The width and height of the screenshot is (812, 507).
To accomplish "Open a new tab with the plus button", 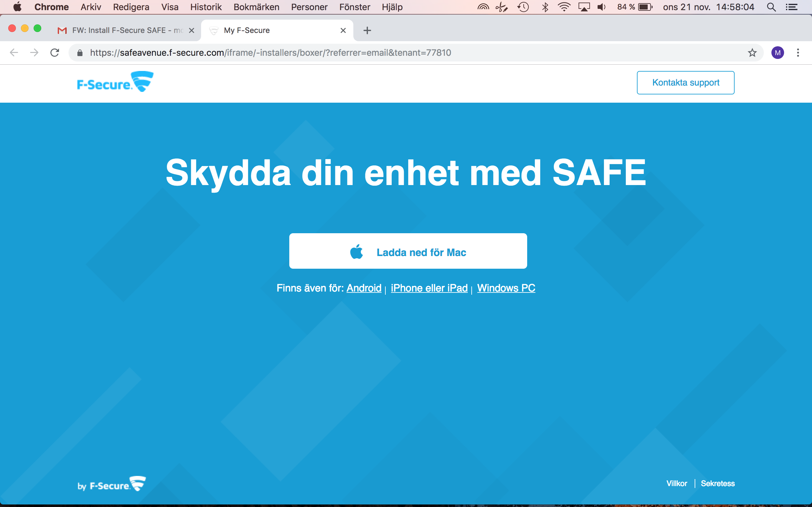I will coord(367,30).
